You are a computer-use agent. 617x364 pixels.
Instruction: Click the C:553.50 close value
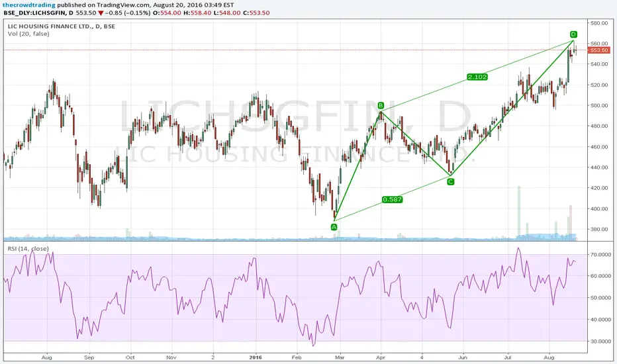click(x=256, y=13)
